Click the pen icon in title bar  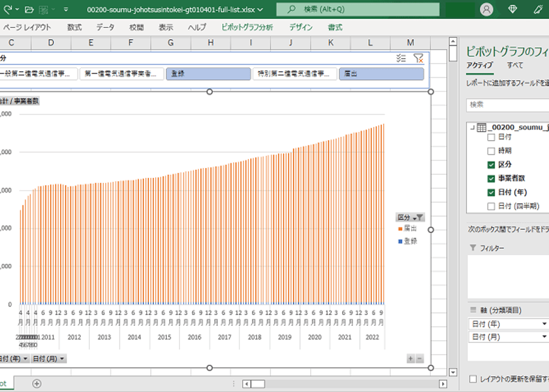coord(538,10)
